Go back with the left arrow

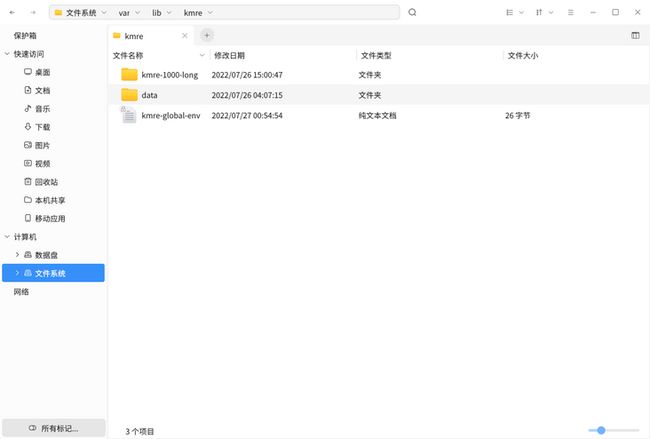click(x=12, y=12)
